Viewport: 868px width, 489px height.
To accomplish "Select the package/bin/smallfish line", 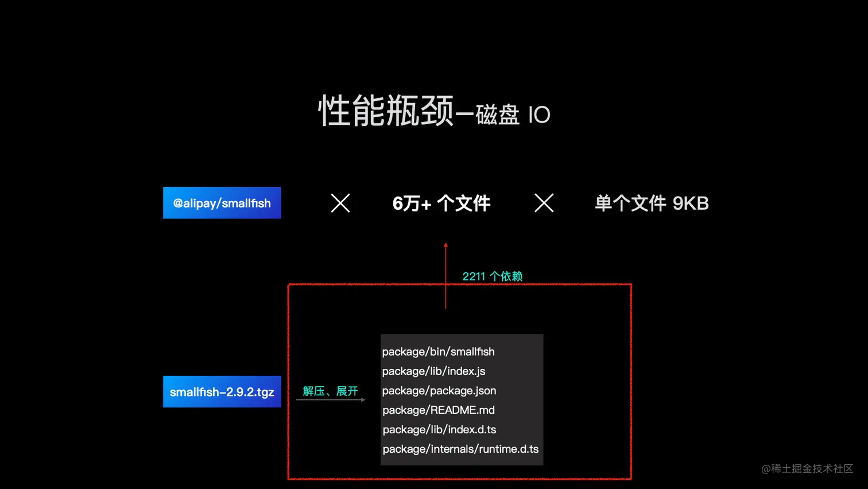I will coord(439,352).
